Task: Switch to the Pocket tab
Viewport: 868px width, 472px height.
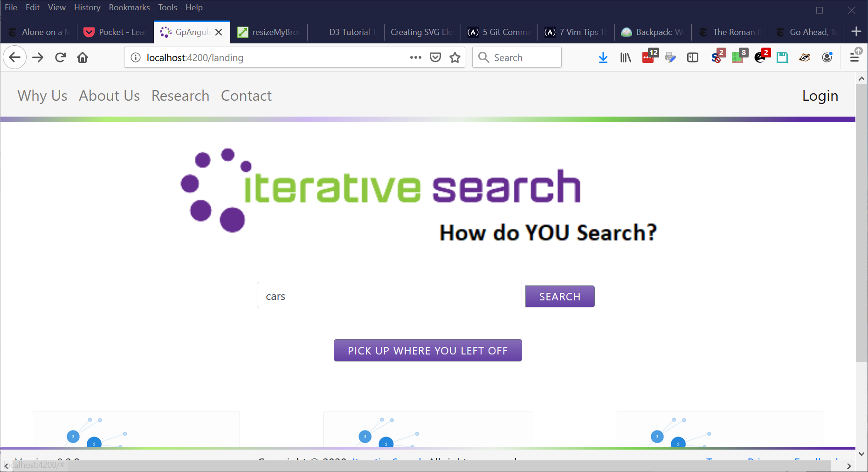Action: 115,32
